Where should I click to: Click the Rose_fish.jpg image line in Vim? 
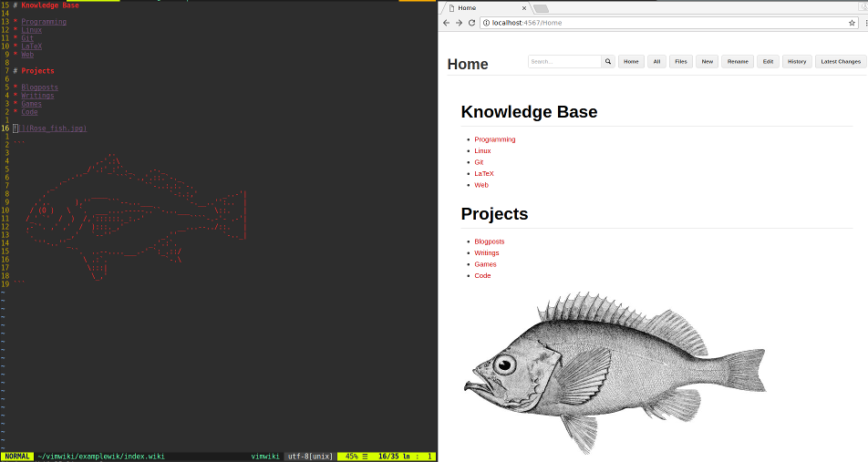pyautogui.click(x=50, y=128)
